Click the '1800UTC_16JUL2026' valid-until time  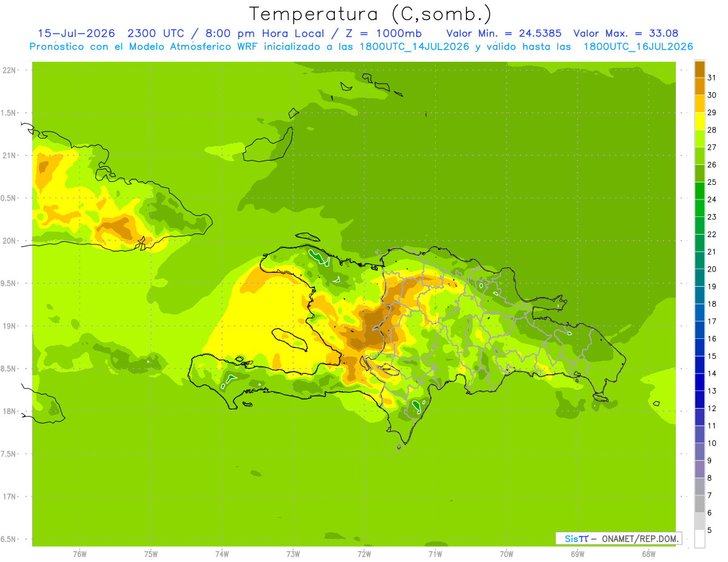click(638, 47)
